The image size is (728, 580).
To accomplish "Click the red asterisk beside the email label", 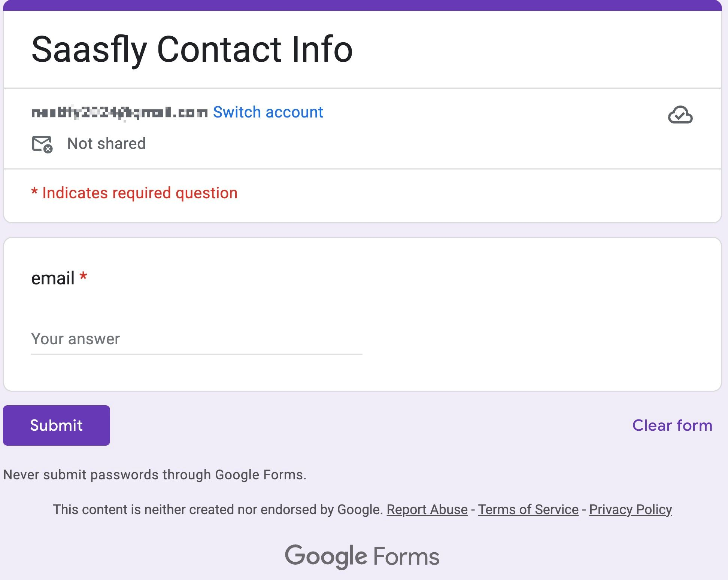I will pos(83,277).
